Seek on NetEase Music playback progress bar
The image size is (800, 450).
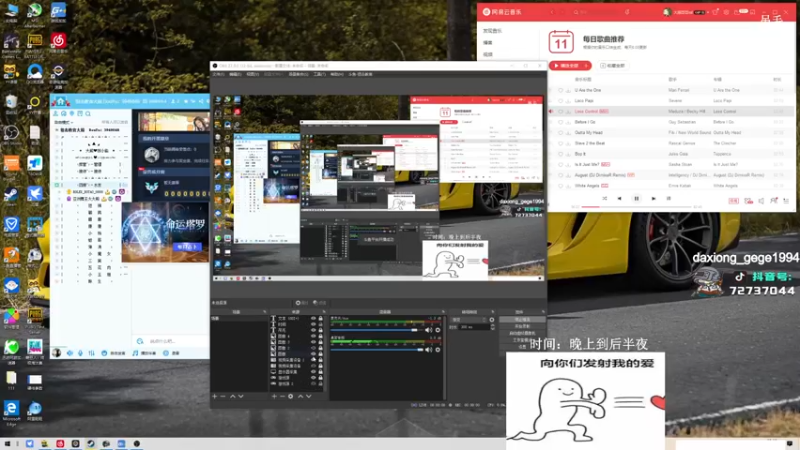point(636,207)
